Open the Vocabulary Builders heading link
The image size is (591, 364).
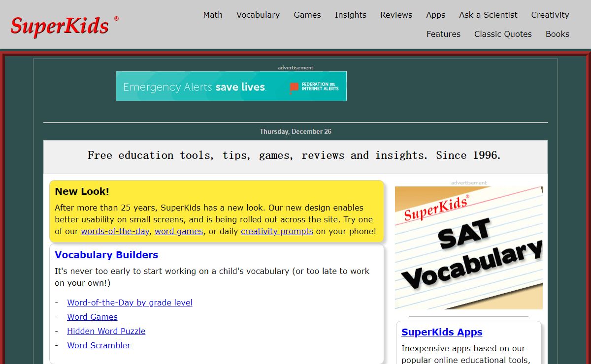coord(106,255)
